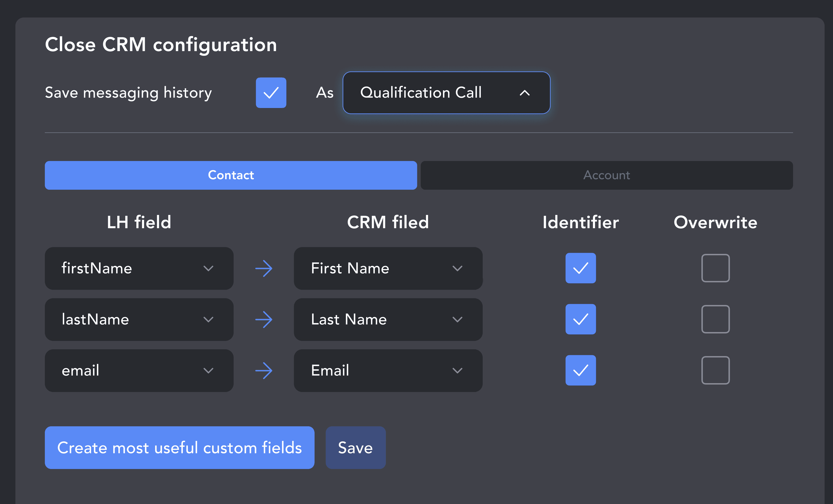Switch to the Account tab

click(606, 175)
